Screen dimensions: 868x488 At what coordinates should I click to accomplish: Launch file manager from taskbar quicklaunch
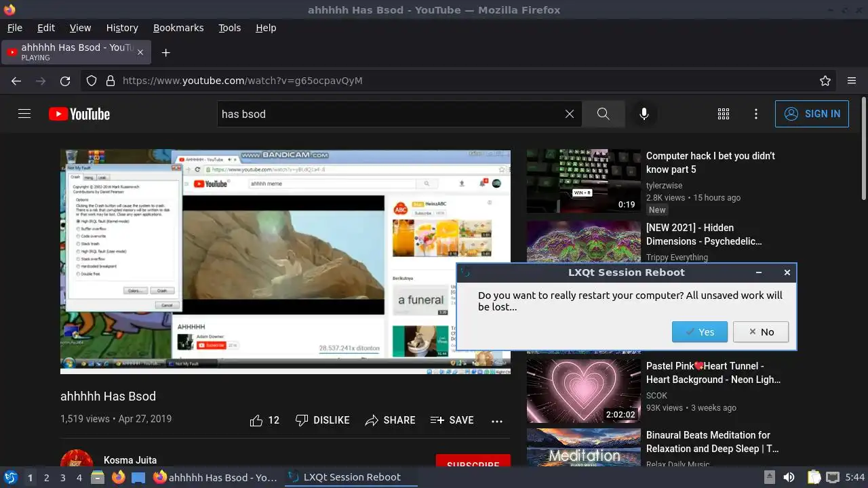coord(98,477)
